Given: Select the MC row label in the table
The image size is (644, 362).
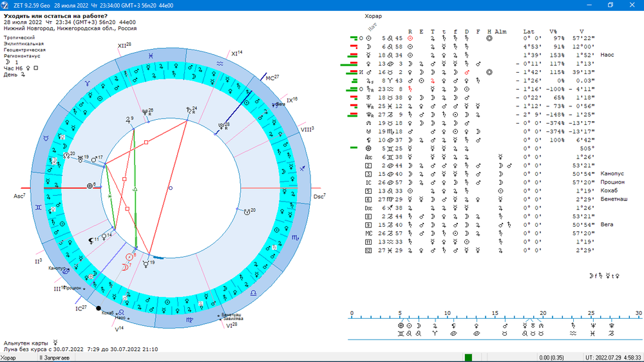Looking at the screenshot, I should pos(368,233).
